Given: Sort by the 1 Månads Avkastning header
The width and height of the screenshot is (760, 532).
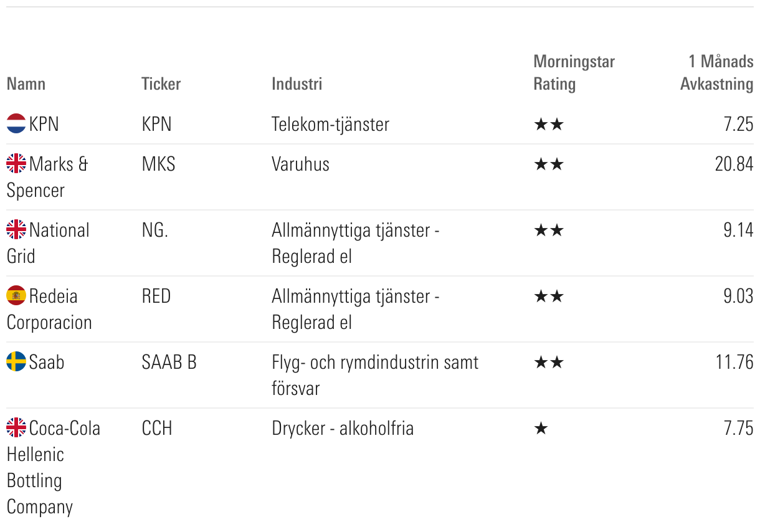Looking at the screenshot, I should tap(717, 72).
